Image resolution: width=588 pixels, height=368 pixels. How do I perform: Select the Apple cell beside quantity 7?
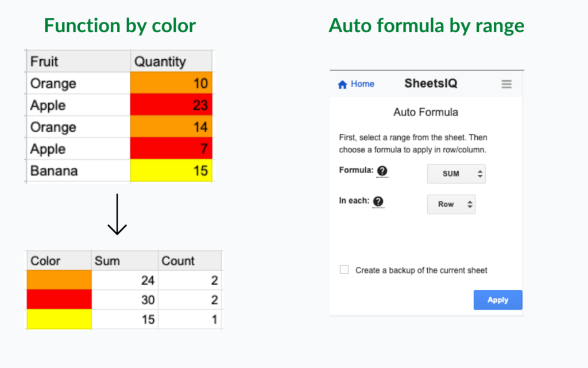tap(78, 148)
